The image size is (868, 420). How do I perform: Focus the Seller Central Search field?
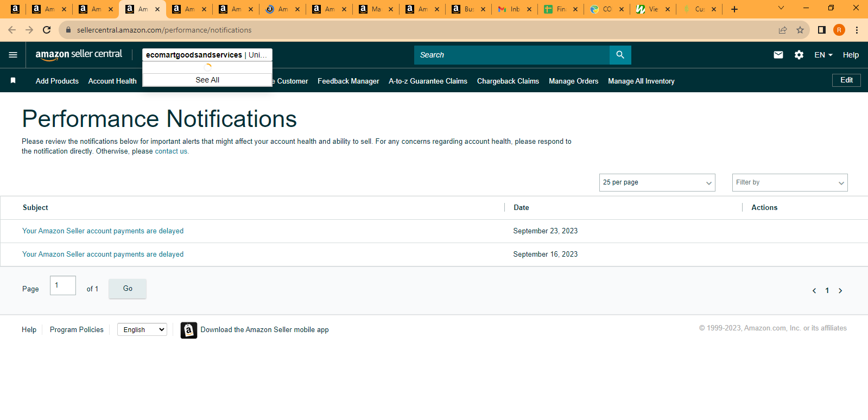pos(512,55)
